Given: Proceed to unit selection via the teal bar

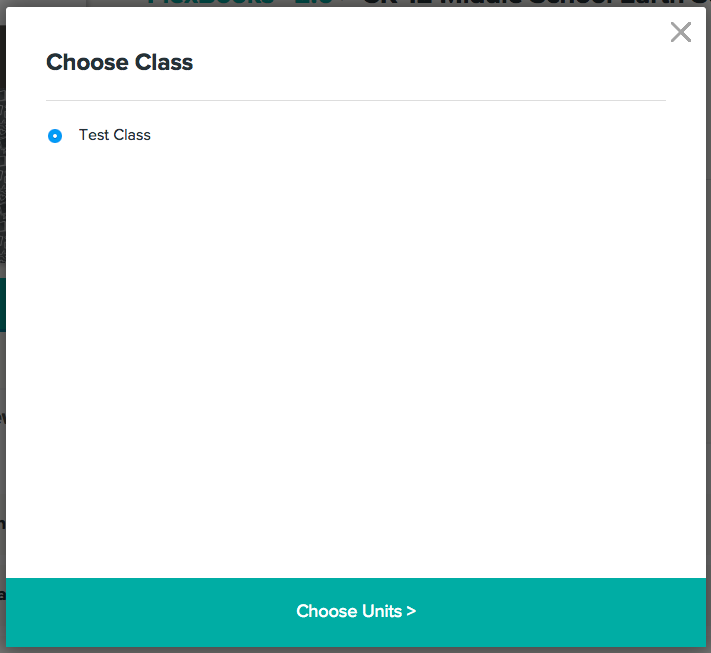Looking at the screenshot, I should click(355, 611).
